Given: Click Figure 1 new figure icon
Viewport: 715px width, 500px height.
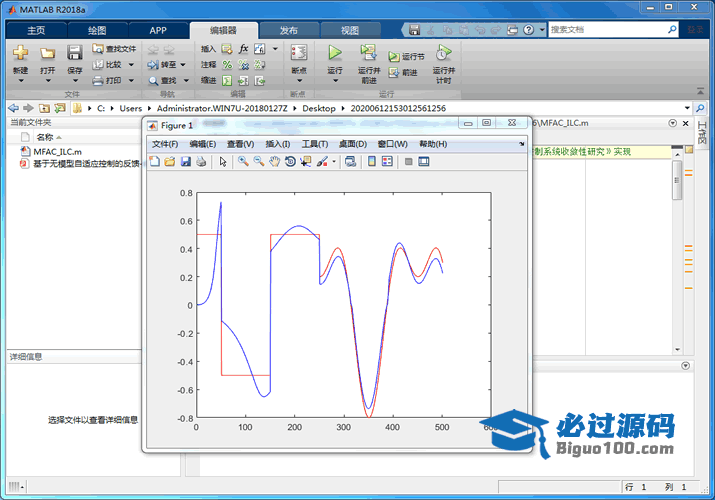Looking at the screenshot, I should (x=155, y=161).
